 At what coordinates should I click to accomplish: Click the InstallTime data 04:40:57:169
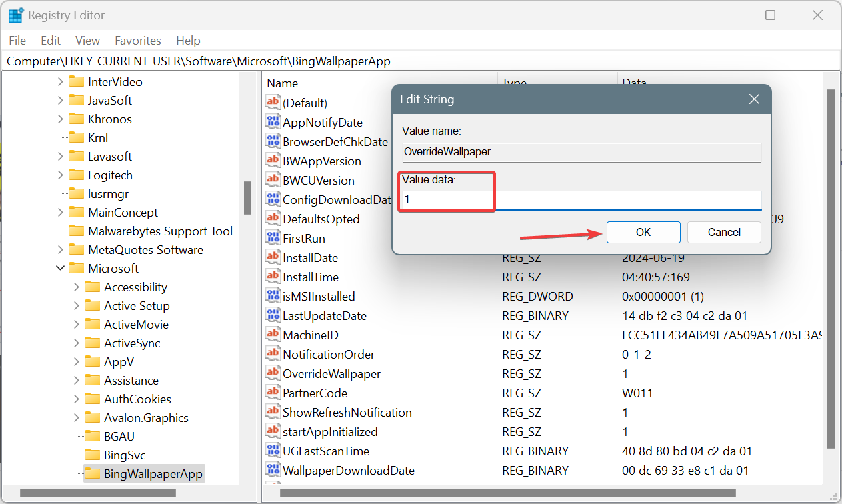coord(656,277)
